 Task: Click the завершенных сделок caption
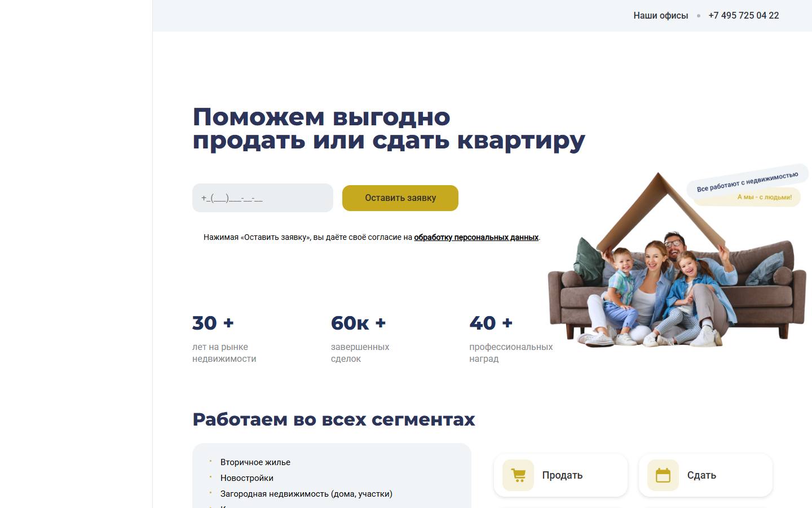(x=360, y=353)
